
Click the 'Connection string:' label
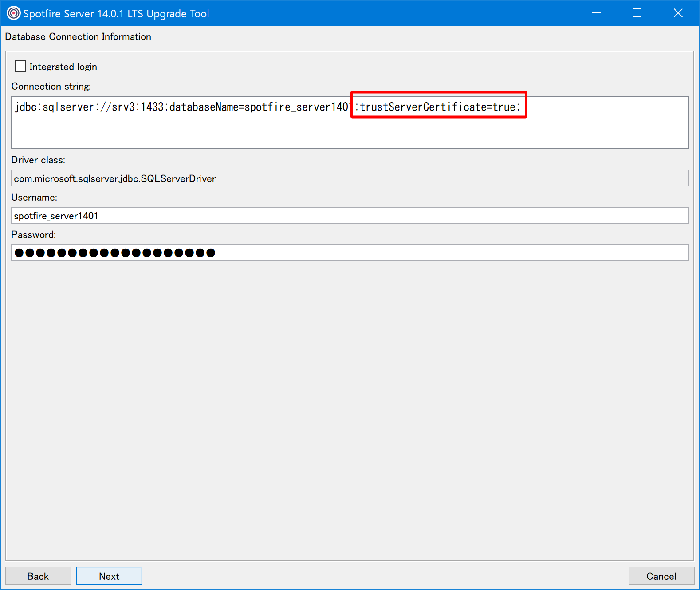[x=51, y=86]
